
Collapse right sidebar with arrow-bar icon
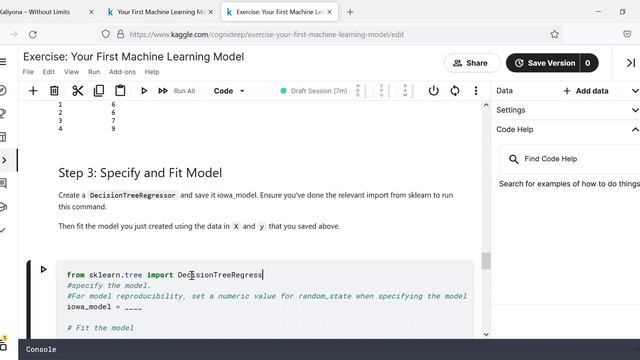click(631, 63)
